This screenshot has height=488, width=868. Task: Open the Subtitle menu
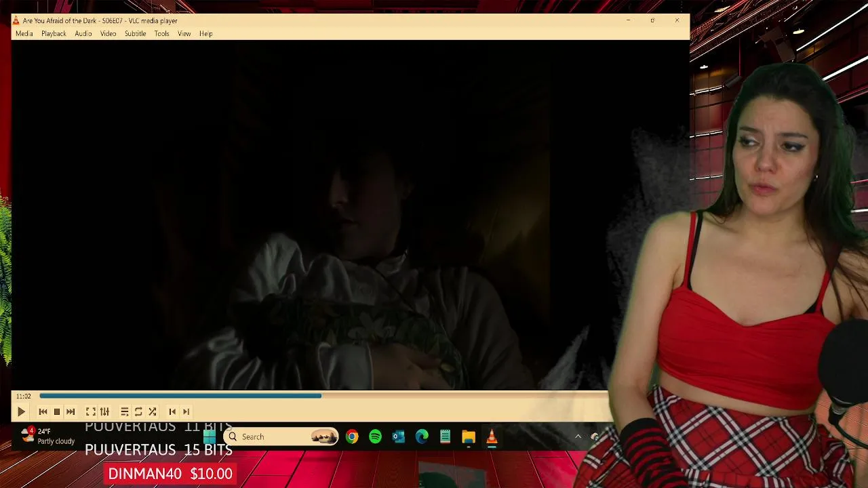[x=135, y=33]
